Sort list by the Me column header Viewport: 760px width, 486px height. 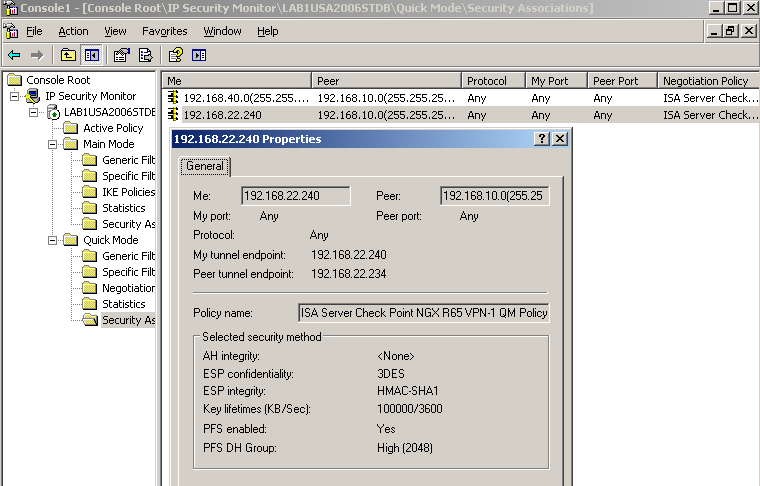pos(237,80)
